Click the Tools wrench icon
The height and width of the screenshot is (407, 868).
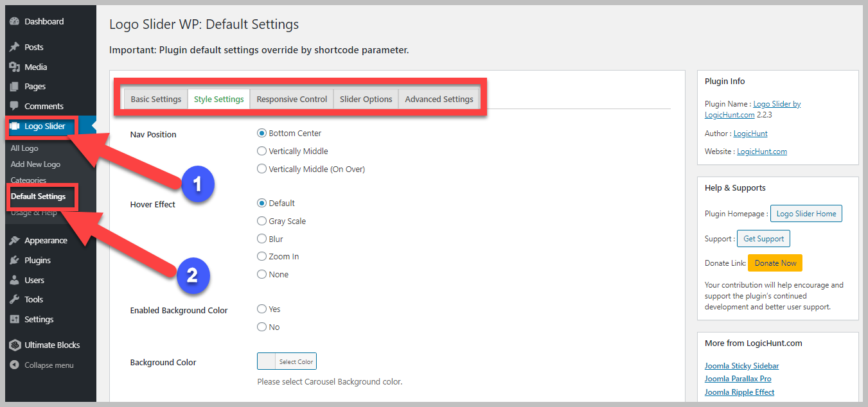15,299
